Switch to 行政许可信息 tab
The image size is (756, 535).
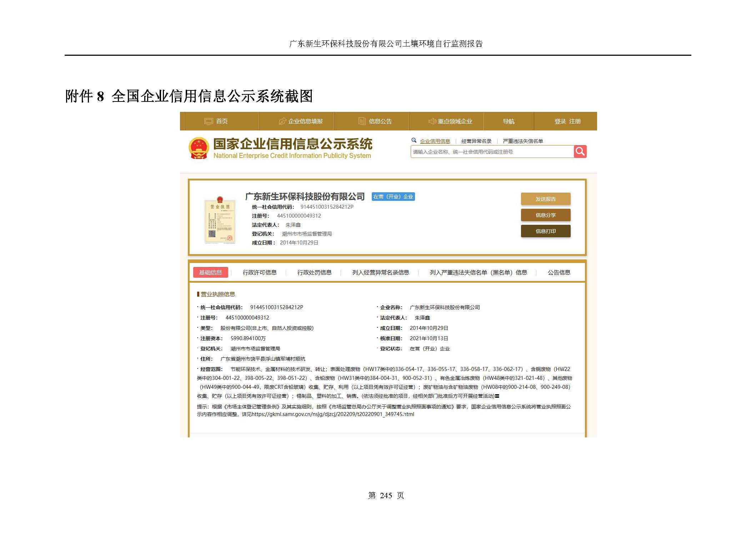(x=260, y=272)
